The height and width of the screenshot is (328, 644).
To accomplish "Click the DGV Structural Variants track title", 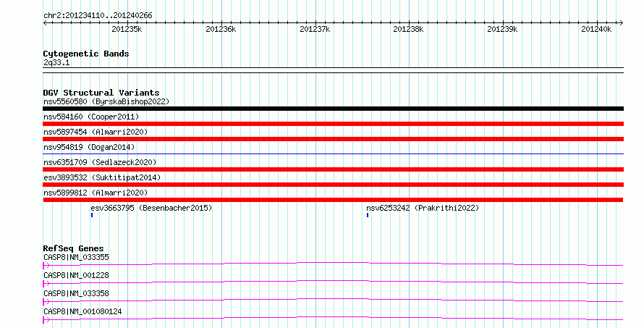I will pos(101,93).
